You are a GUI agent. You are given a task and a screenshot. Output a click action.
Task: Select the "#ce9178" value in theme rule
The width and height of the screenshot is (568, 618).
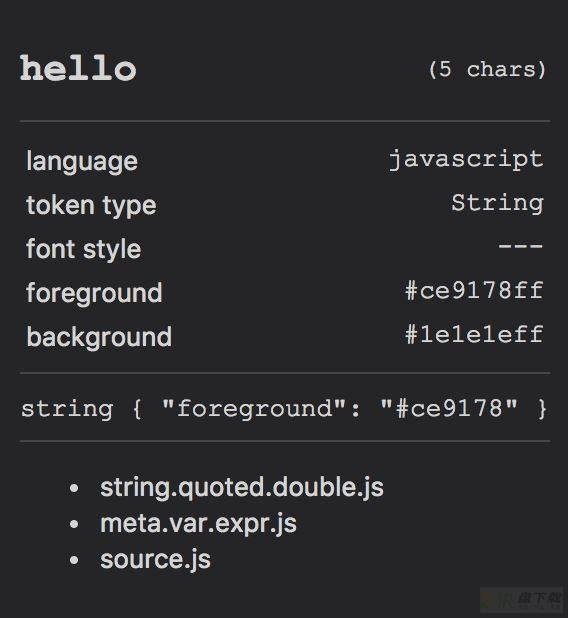449,408
